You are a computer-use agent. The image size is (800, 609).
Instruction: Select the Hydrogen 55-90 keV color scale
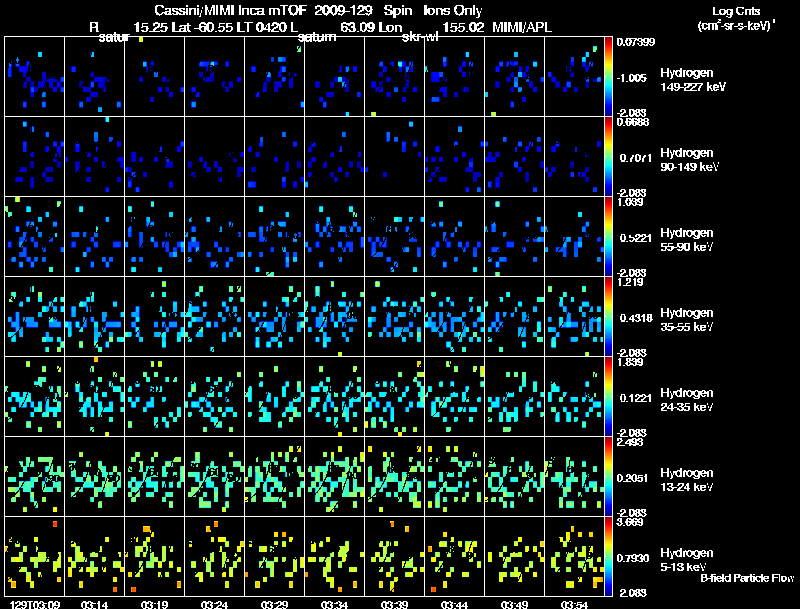click(610, 236)
